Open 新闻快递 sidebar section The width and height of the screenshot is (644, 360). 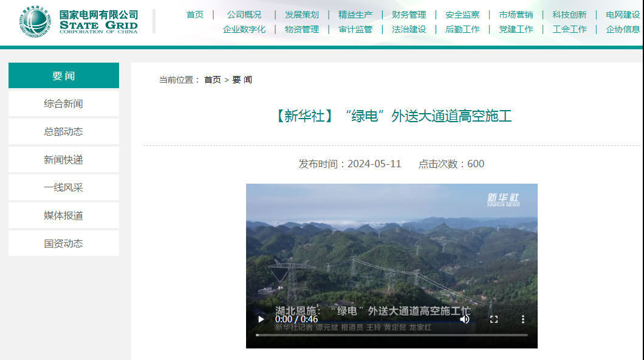(63, 160)
